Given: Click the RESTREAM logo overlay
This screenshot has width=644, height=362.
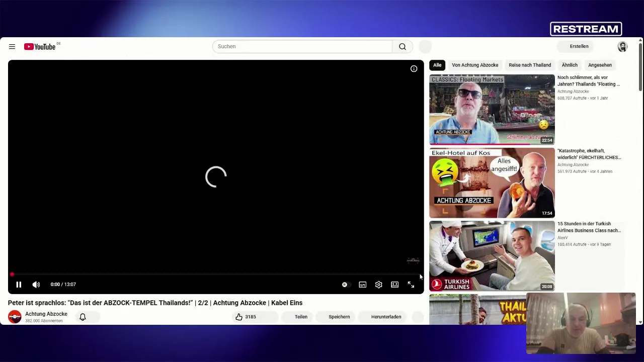Looking at the screenshot, I should 586,29.
